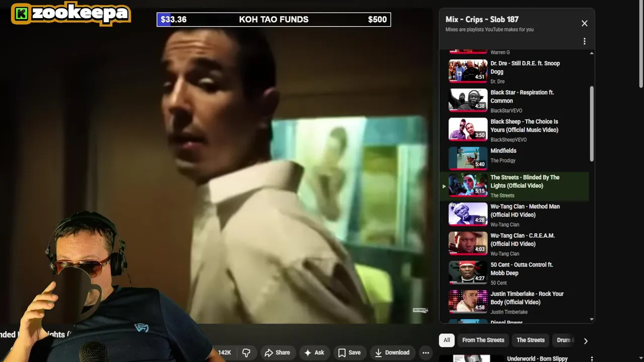Click the Share button
Screen dimensions: 644x362
point(277,352)
